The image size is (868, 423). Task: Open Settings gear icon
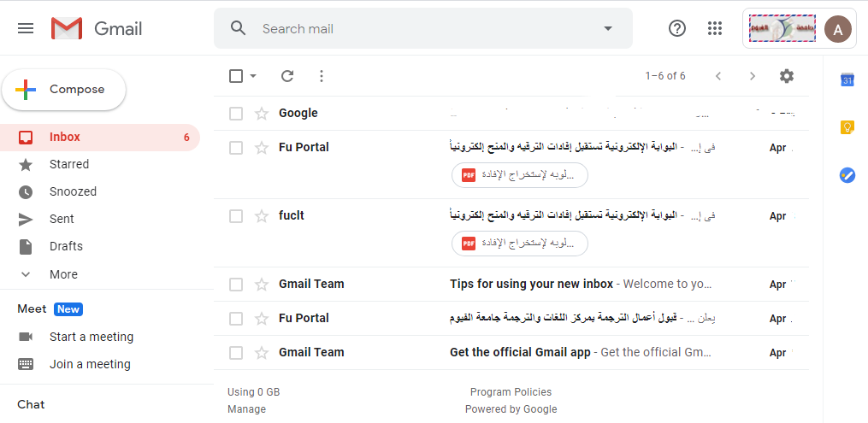coord(787,76)
